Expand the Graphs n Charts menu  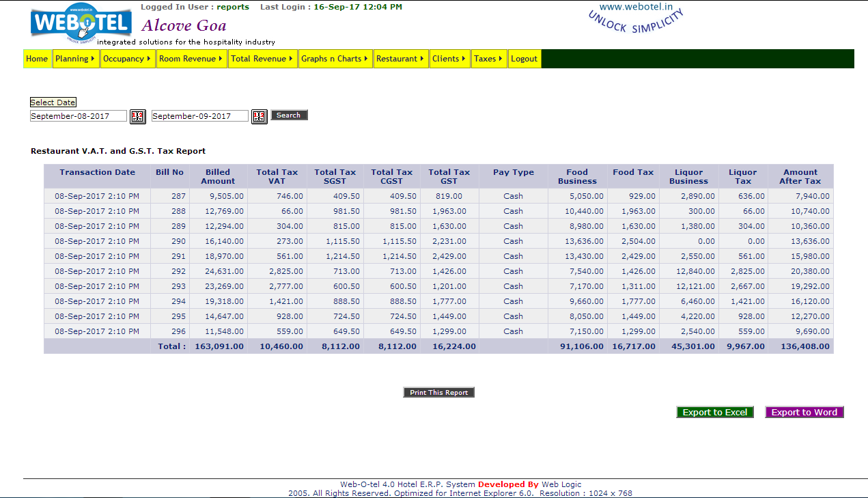coord(335,59)
